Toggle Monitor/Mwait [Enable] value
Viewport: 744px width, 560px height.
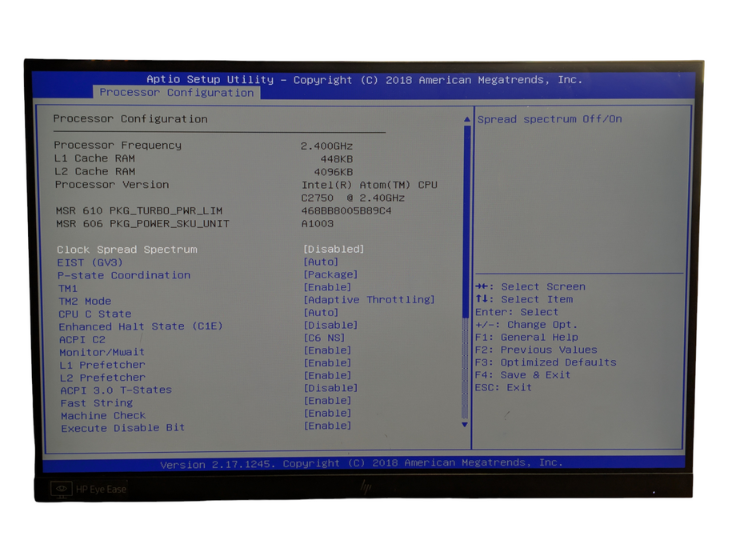coord(327,350)
